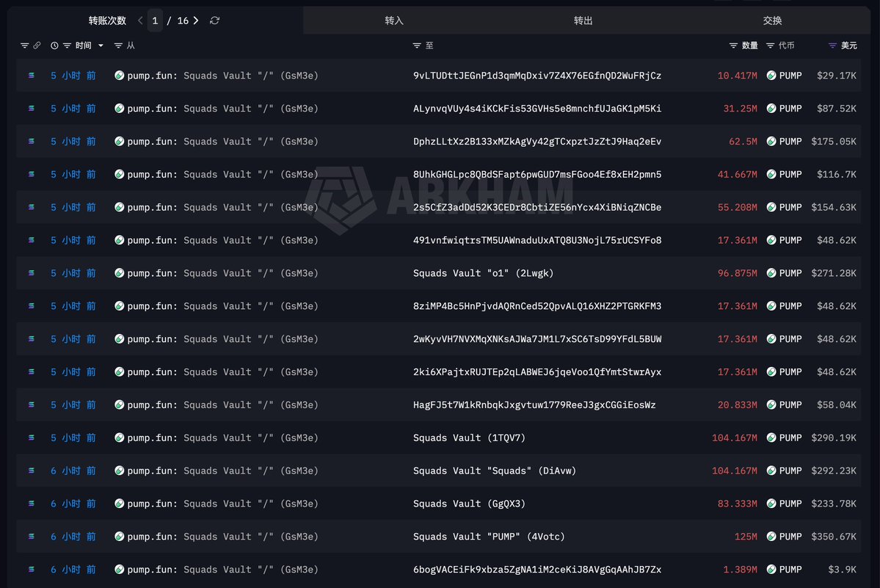
Task: Click PUMP token label in 104.167M $290.19K row
Action: pos(790,438)
